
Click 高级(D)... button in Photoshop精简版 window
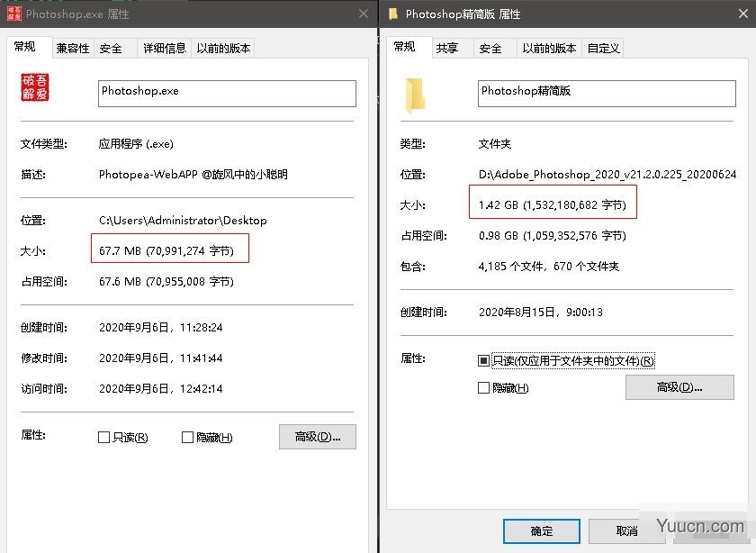(x=679, y=387)
